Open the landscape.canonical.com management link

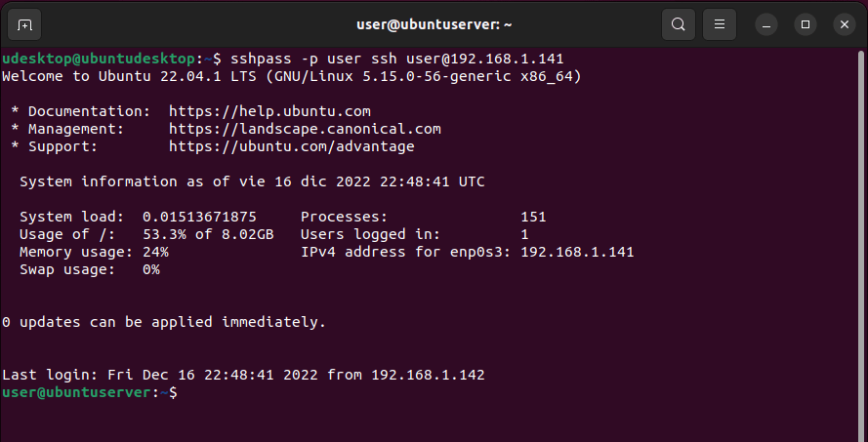pos(305,129)
